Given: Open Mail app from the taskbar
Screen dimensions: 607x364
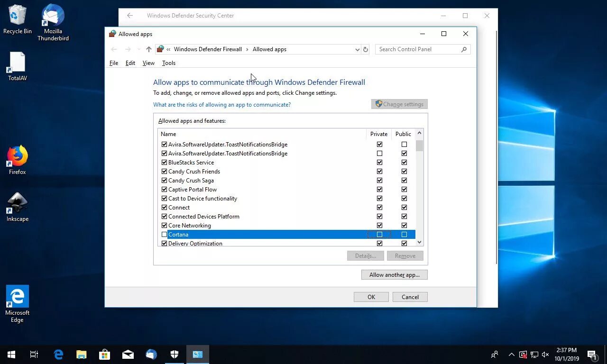Looking at the screenshot, I should [128, 354].
